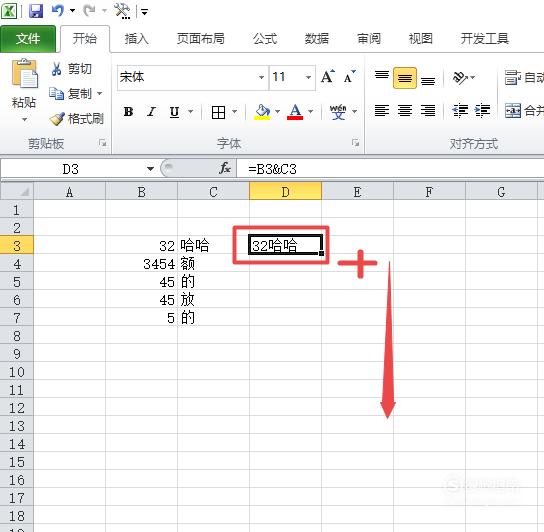Click the Undo arrow icon
Image resolution: width=544 pixels, height=532 pixels.
click(x=57, y=11)
